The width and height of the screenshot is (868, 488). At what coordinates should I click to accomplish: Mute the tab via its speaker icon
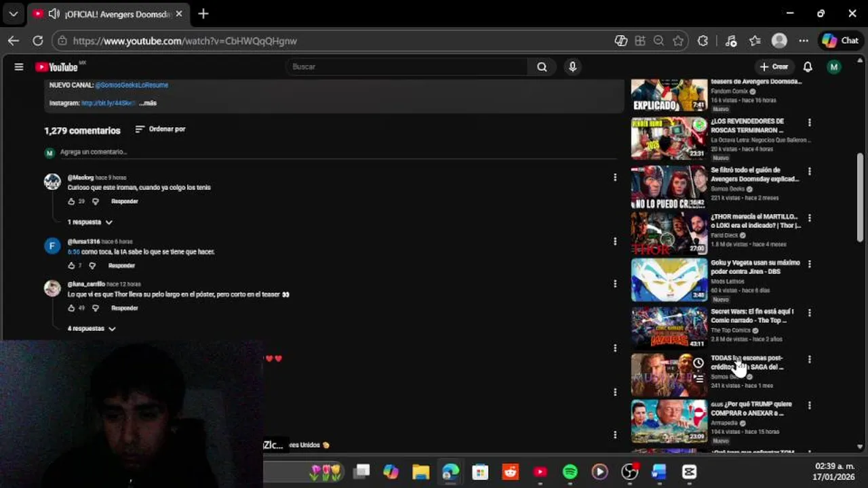(x=54, y=14)
